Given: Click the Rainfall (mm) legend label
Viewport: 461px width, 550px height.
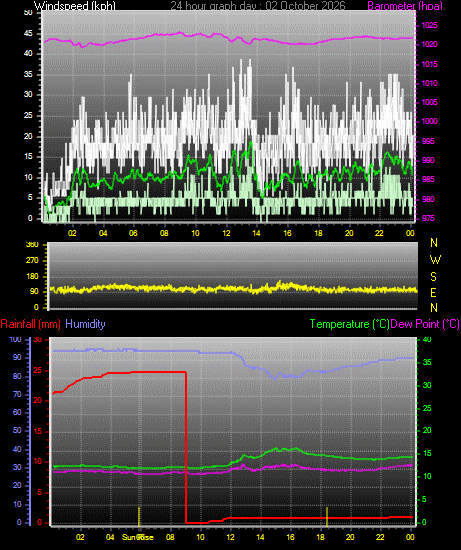Looking at the screenshot, I should pos(31,324).
